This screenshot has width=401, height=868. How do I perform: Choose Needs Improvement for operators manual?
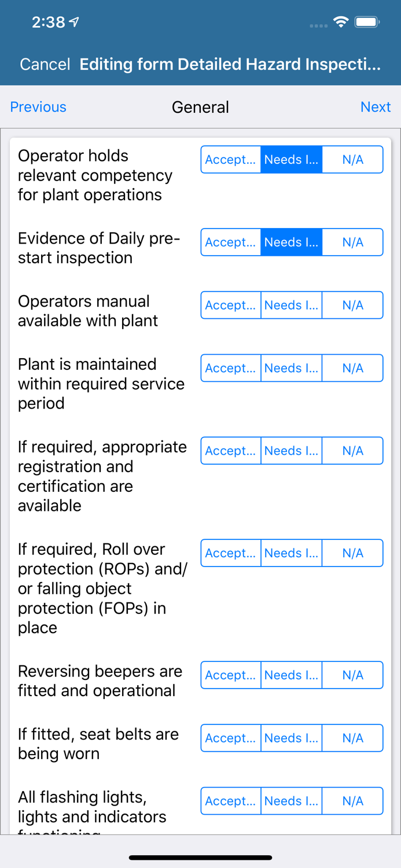[x=292, y=306]
